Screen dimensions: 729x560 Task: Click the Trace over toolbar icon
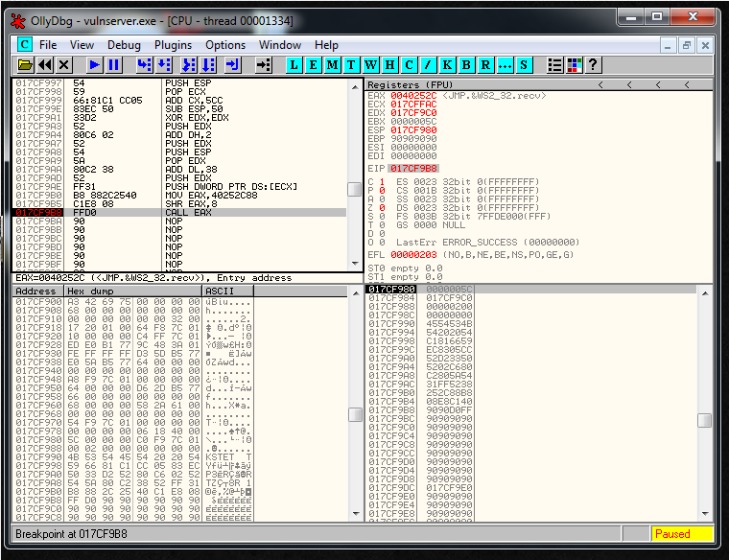coord(208,65)
